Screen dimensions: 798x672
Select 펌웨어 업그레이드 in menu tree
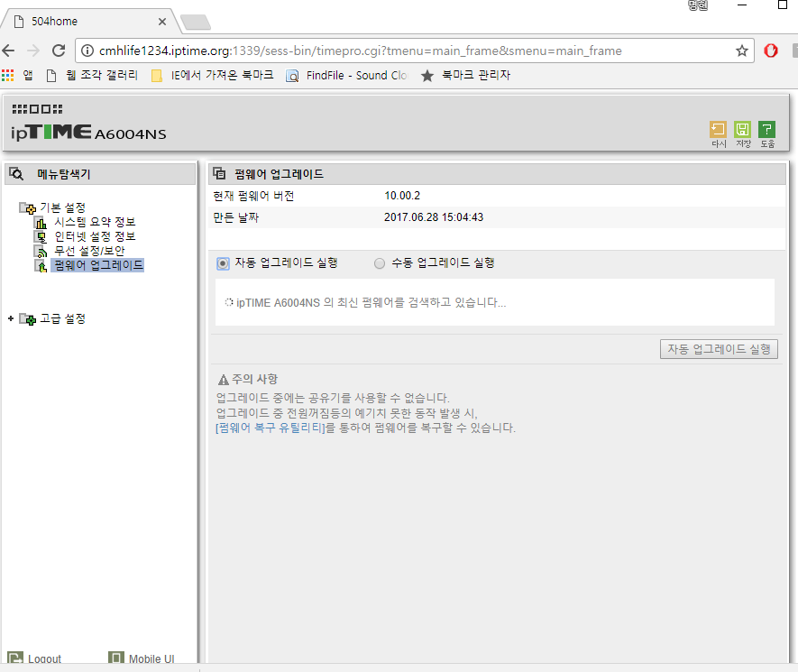(x=97, y=265)
